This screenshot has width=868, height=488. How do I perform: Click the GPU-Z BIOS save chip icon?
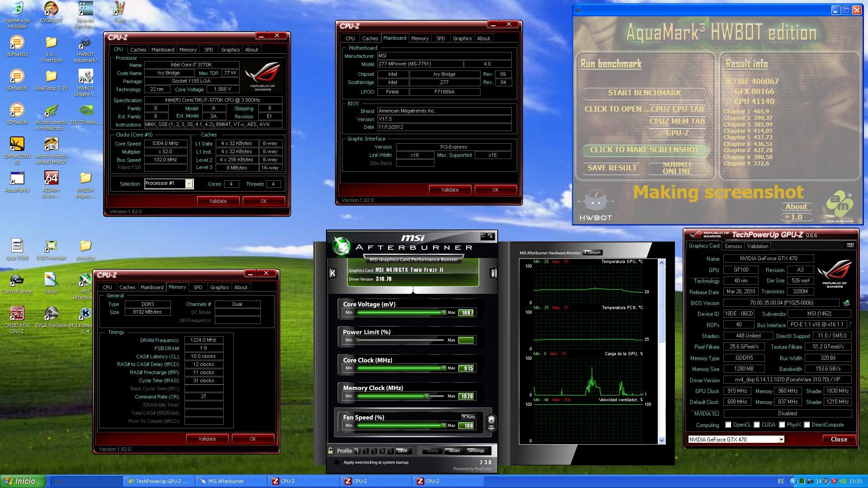click(846, 303)
